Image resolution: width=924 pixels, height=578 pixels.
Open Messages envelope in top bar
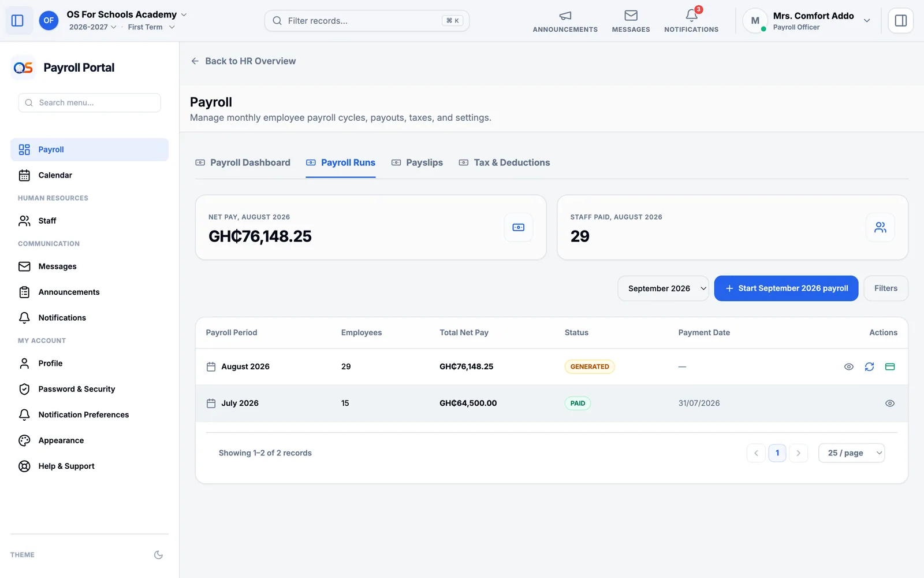tap(631, 21)
